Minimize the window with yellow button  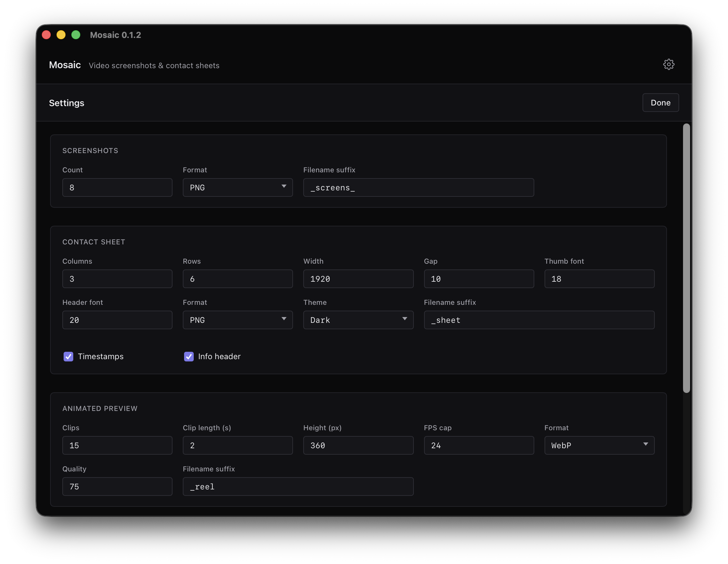(x=61, y=35)
